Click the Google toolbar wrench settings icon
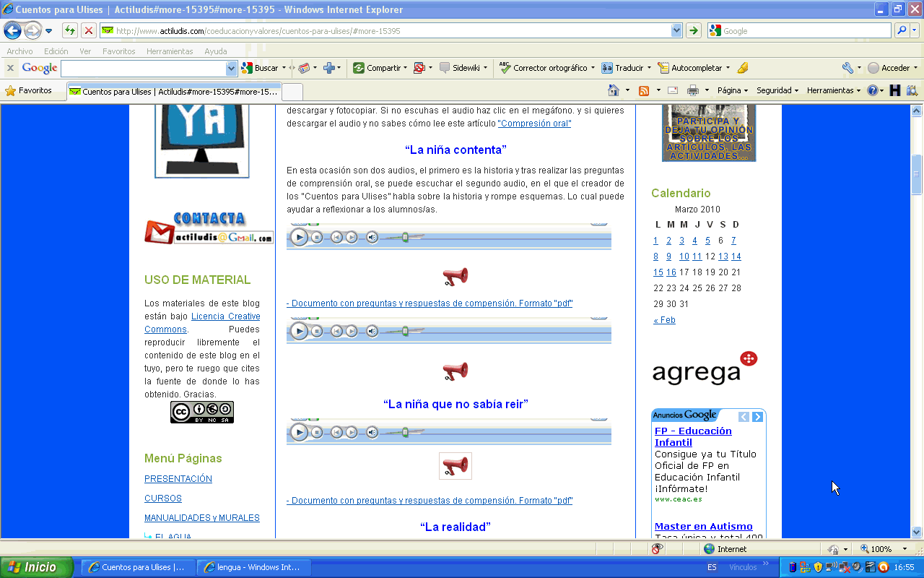 [847, 68]
